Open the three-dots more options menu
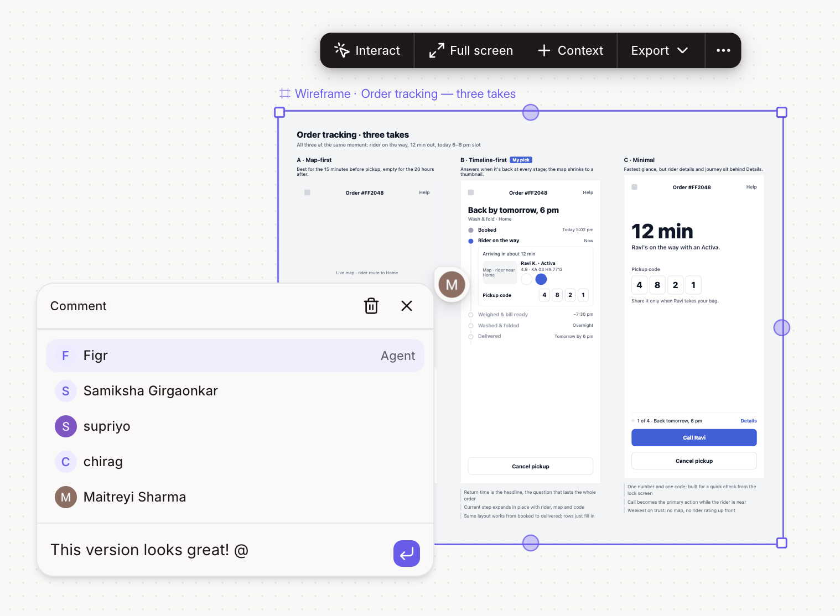Viewport: 840px width, 616px height. pos(723,50)
